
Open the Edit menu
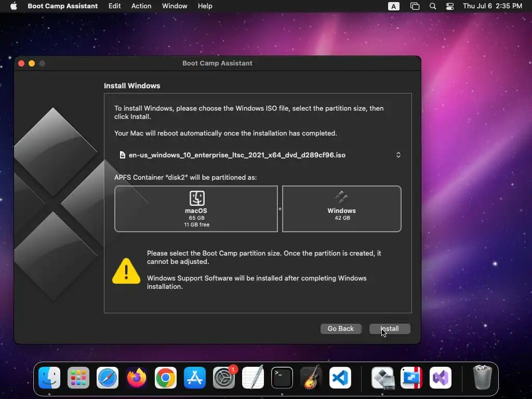(x=114, y=6)
